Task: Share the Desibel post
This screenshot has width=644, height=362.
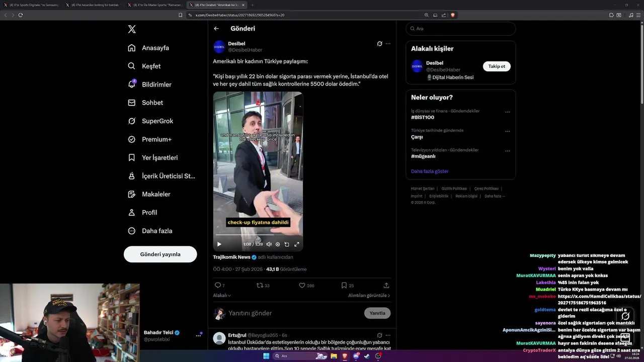Action: click(386, 285)
